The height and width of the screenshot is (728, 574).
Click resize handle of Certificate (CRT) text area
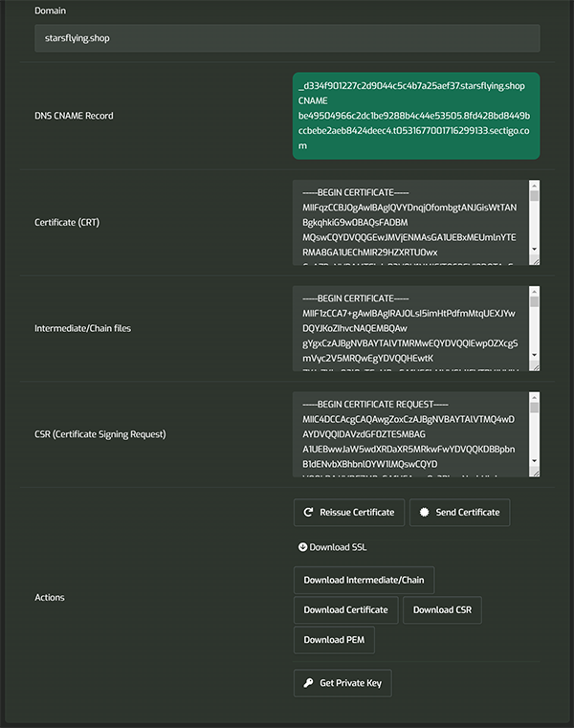coord(536,261)
